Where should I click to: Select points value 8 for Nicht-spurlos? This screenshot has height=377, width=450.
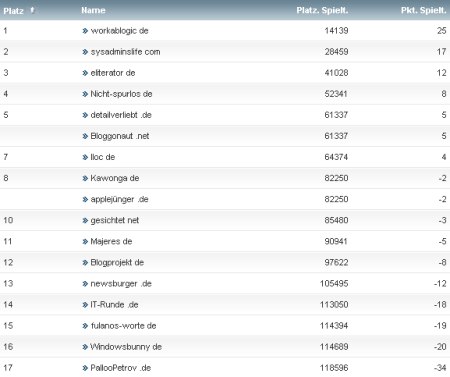(444, 94)
